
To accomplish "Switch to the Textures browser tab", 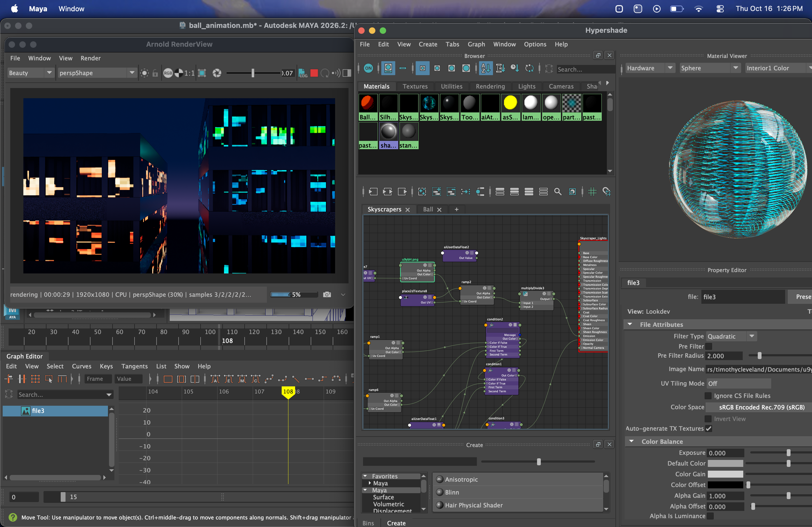I will tap(415, 87).
